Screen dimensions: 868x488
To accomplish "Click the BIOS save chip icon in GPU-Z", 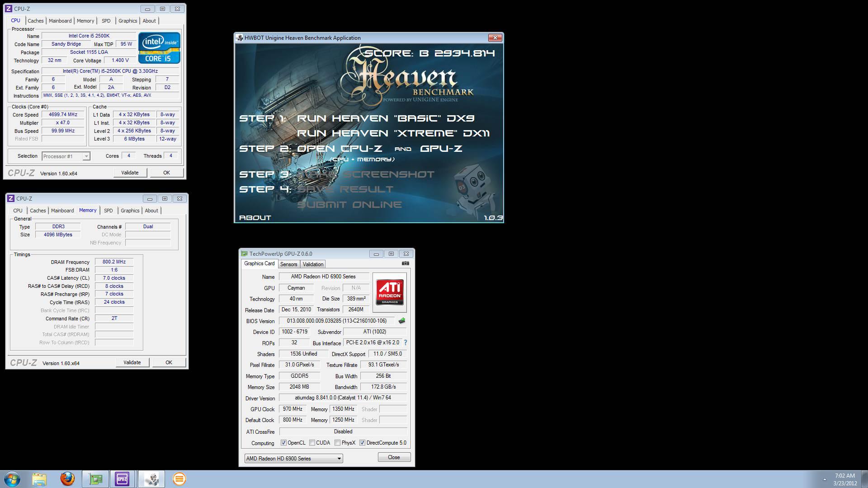I will (x=401, y=321).
